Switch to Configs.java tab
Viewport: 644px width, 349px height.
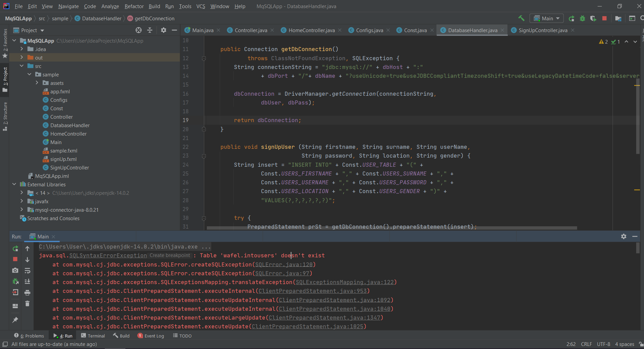click(x=369, y=30)
